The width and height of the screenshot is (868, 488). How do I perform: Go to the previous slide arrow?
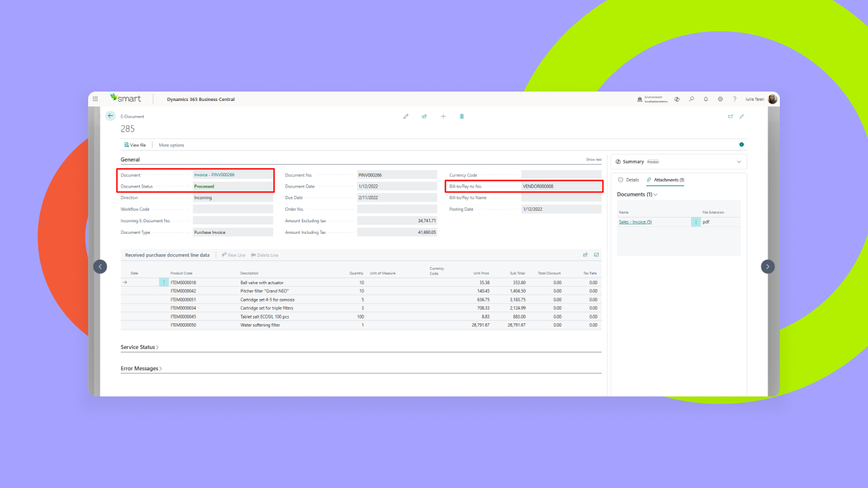pos(100,266)
